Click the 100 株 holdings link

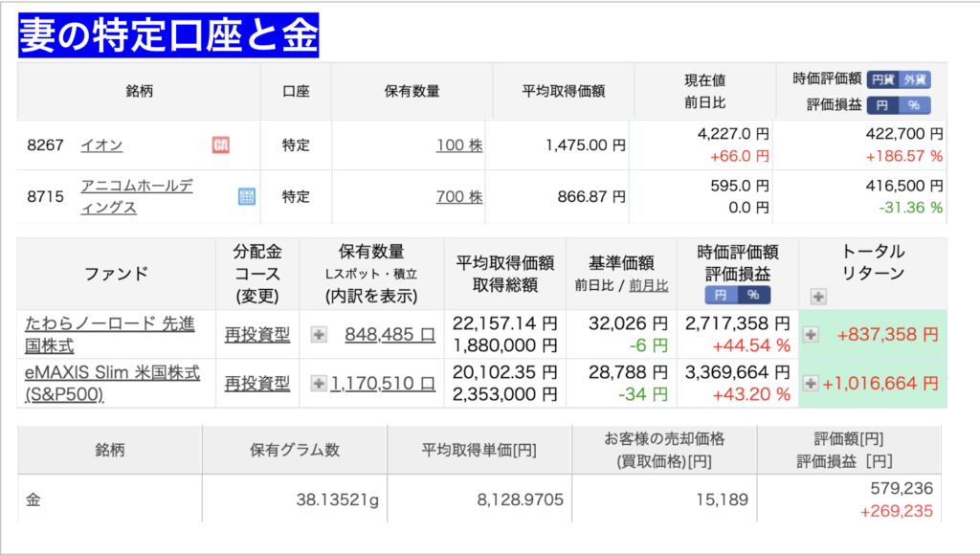tap(459, 145)
